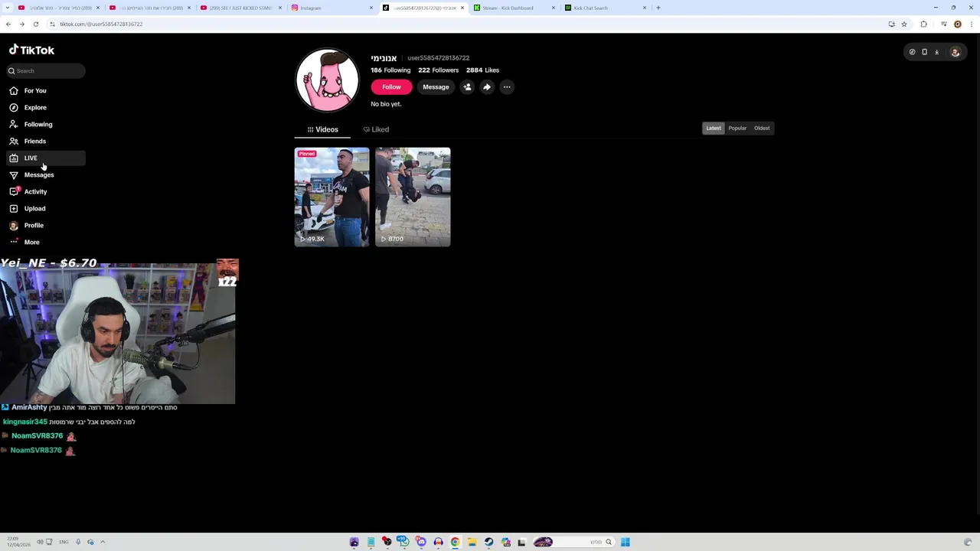980x551 pixels.
Task: Click the Upload plus icon
Action: click(x=14, y=208)
